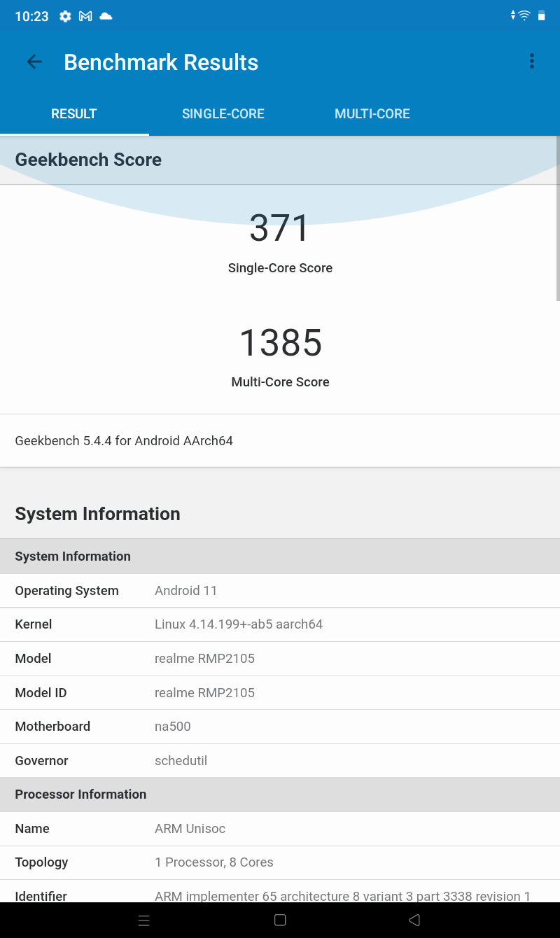Tap the na500 motherboard value
The image size is (560, 938).
pyautogui.click(x=173, y=727)
